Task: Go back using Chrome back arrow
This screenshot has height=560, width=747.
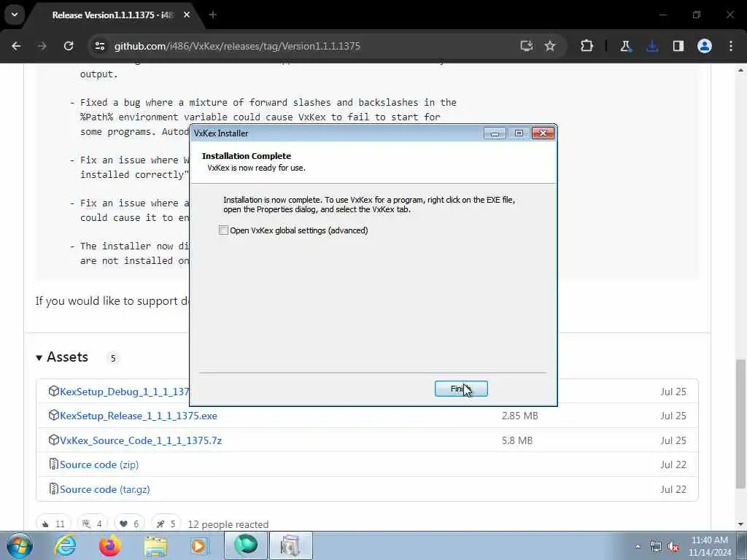Action: (x=16, y=46)
